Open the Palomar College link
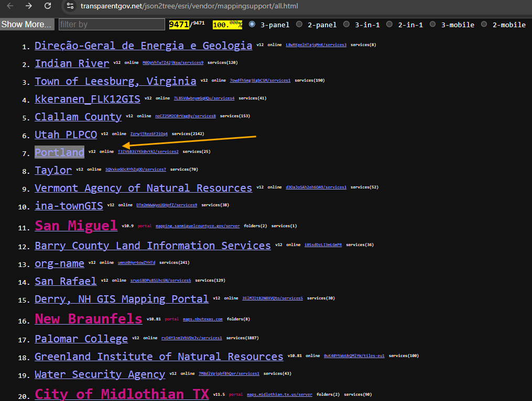The height and width of the screenshot is (401, 532). click(x=81, y=339)
